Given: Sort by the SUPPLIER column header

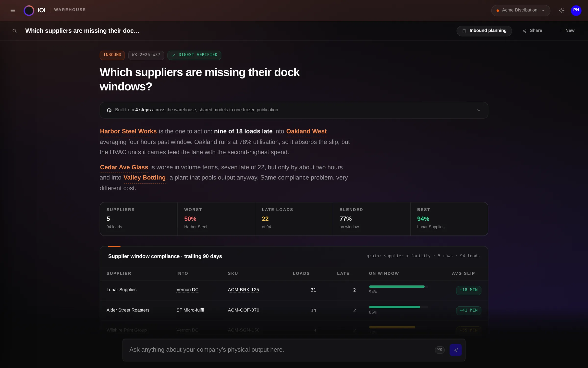Looking at the screenshot, I should click(119, 274).
